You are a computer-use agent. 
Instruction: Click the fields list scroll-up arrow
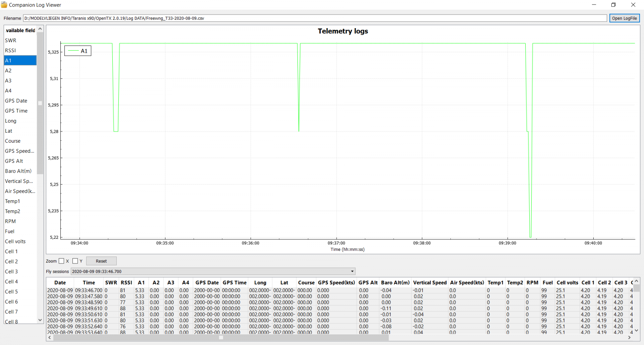click(x=40, y=29)
